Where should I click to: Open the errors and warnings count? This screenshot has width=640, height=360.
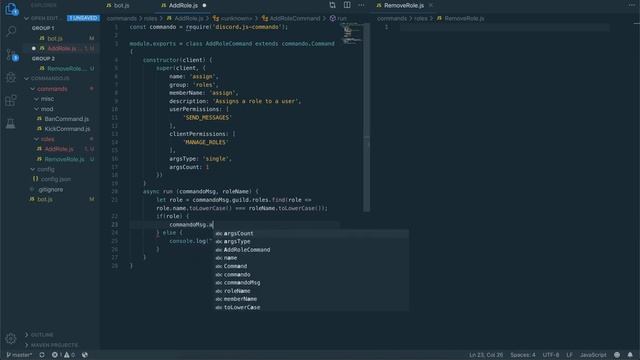[x=63, y=355]
